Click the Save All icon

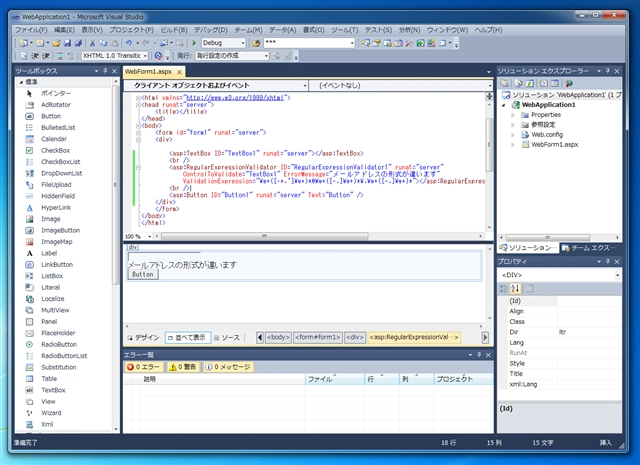coord(78,43)
